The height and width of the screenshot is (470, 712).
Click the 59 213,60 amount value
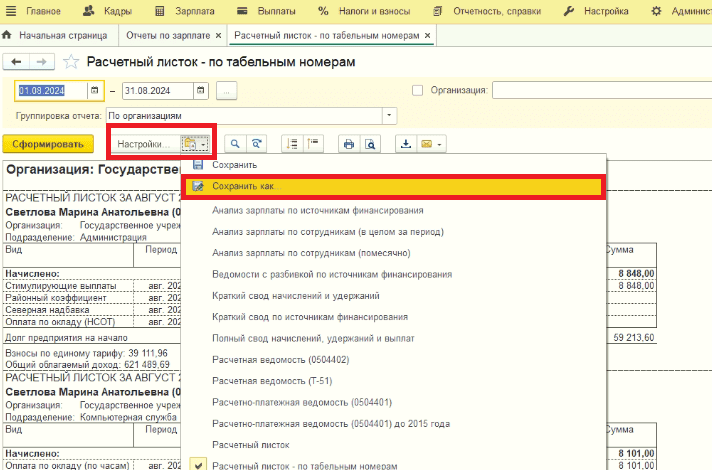tap(633, 338)
